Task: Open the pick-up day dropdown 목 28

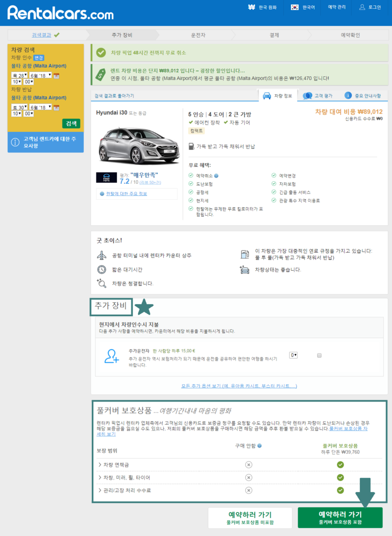Action: (x=20, y=75)
